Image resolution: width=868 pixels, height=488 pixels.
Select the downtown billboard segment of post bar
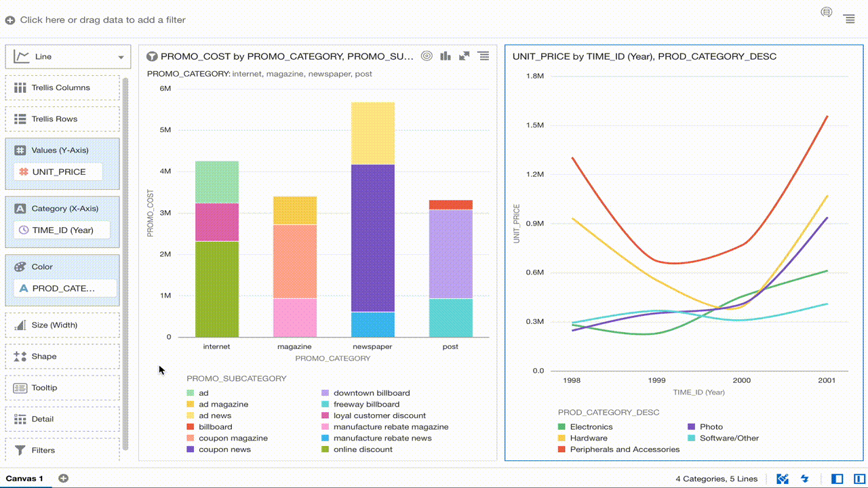[451, 254]
